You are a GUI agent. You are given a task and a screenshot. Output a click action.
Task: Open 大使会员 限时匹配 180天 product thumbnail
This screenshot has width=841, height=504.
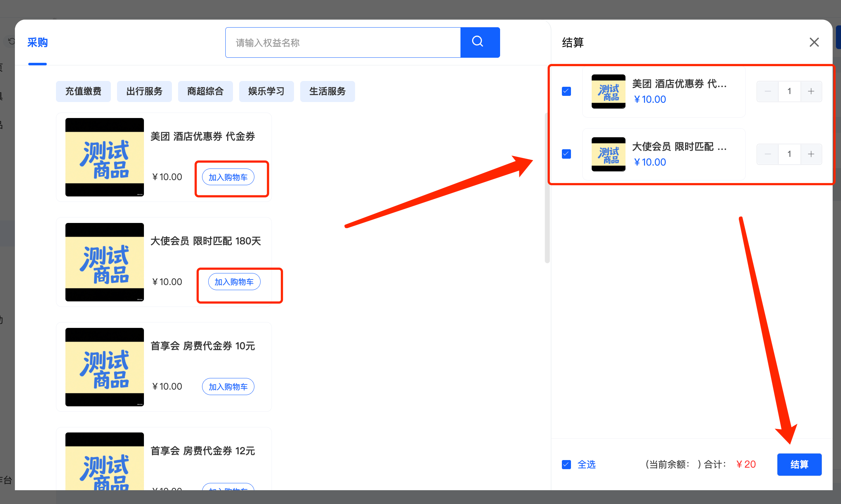[105, 262]
